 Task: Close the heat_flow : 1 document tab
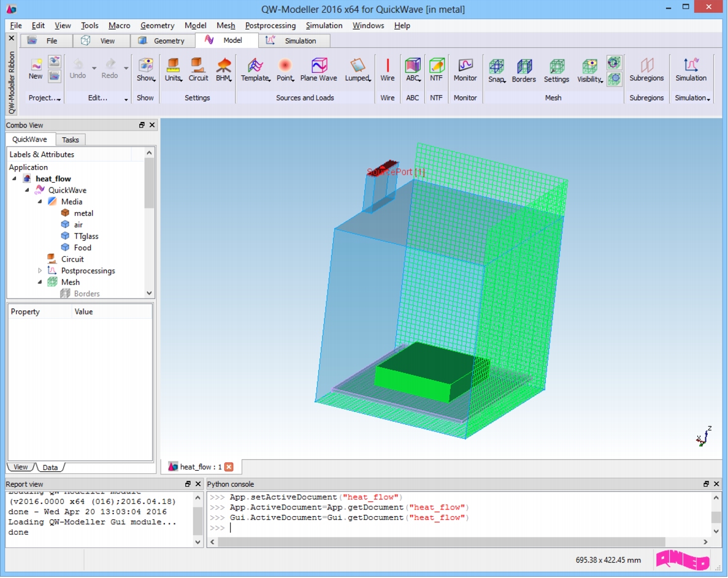click(229, 466)
